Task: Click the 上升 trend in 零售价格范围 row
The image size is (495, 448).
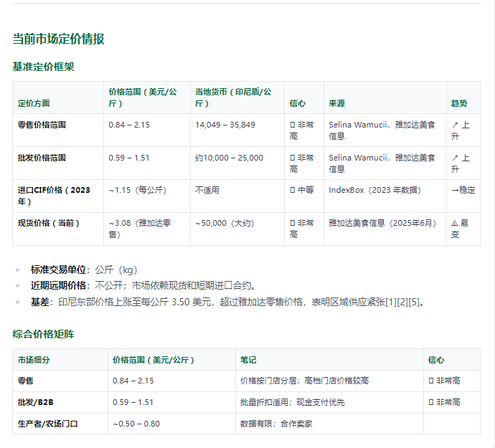Action: pos(461,130)
